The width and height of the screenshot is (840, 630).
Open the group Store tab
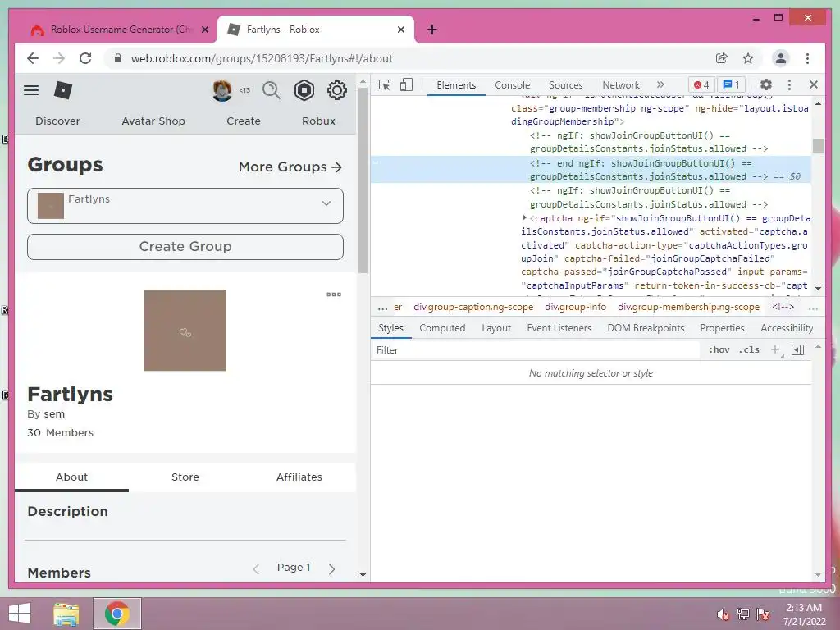[x=185, y=477]
